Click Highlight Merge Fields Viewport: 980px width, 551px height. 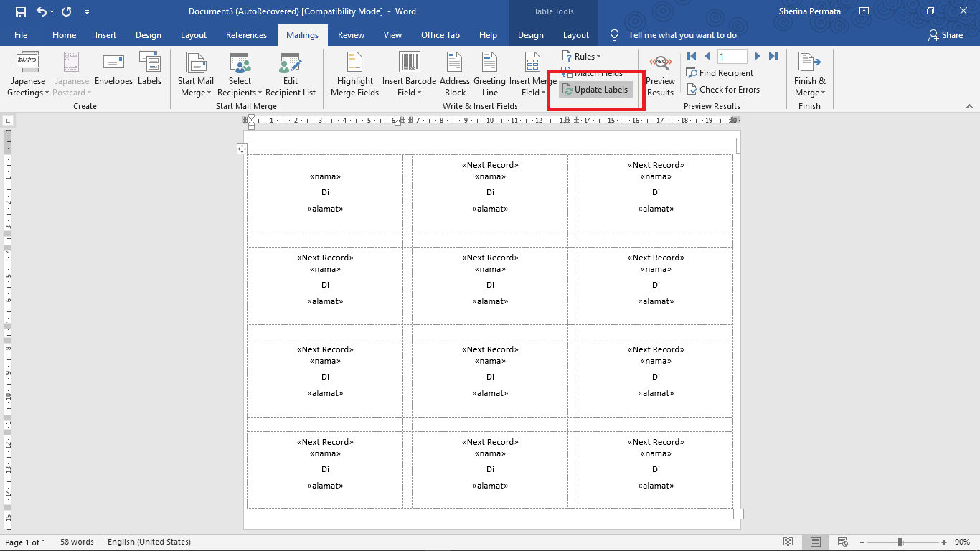click(x=354, y=74)
